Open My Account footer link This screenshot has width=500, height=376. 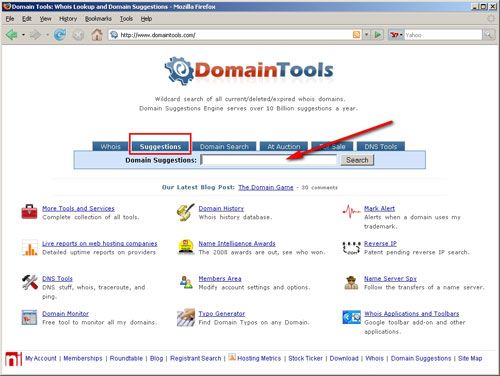(41, 358)
